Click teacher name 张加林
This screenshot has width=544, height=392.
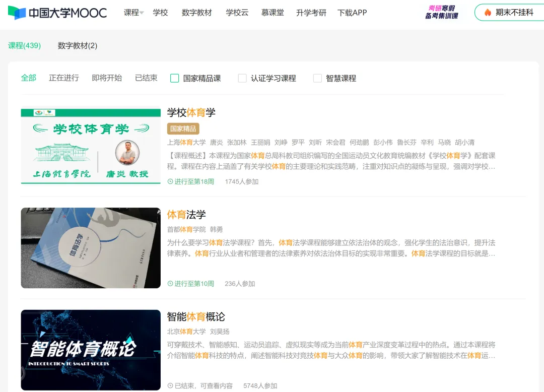click(x=237, y=143)
